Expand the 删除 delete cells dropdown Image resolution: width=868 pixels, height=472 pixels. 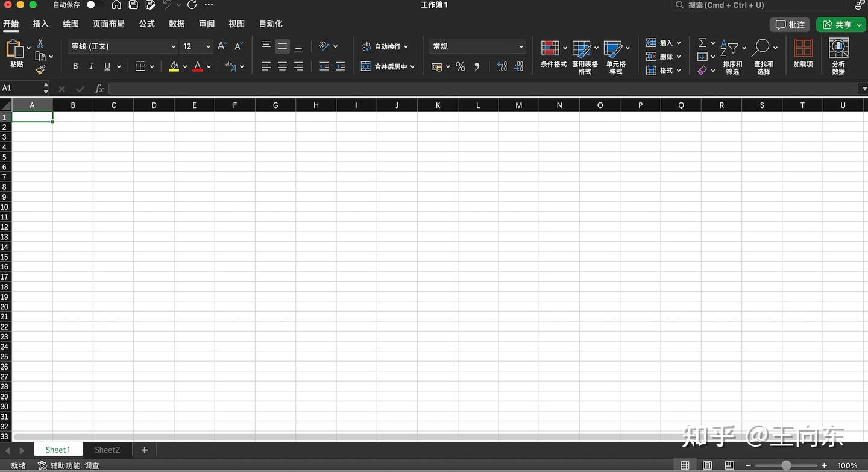point(679,57)
